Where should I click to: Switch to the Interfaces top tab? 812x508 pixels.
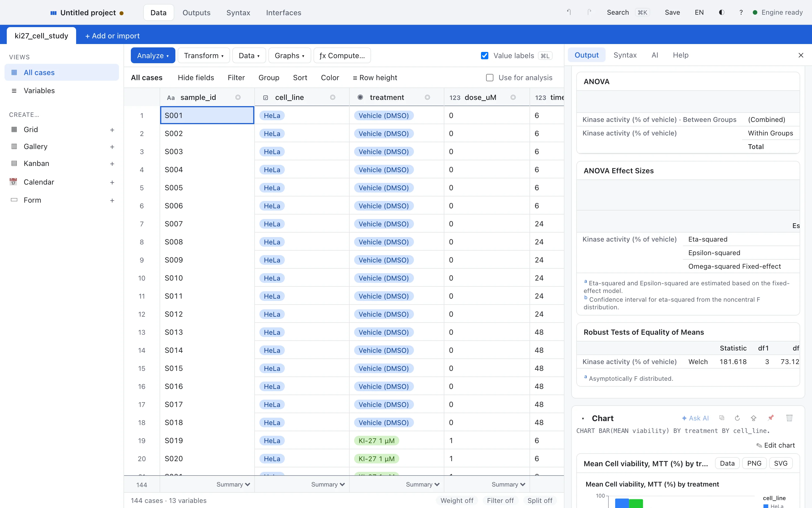(284, 13)
